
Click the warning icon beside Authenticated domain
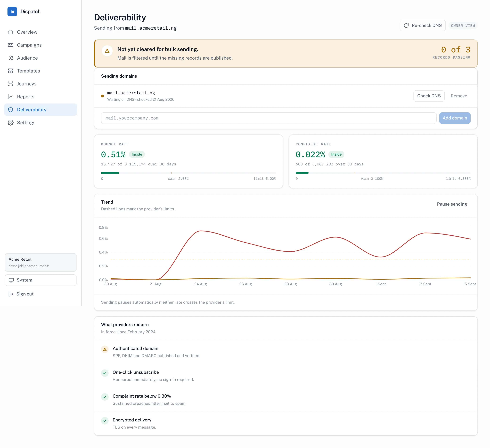click(105, 349)
